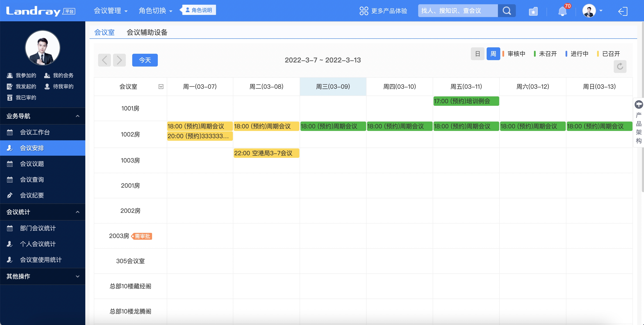Open the 会议室 column filter checkbox dropdown

click(x=161, y=87)
